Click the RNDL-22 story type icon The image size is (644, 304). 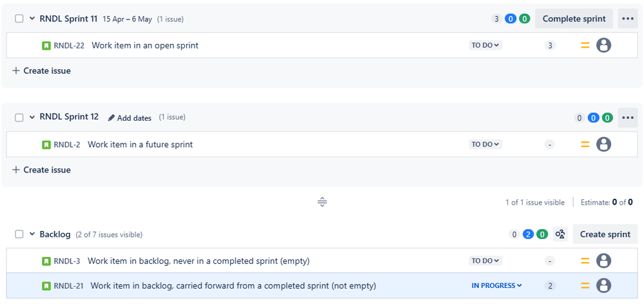click(x=46, y=46)
